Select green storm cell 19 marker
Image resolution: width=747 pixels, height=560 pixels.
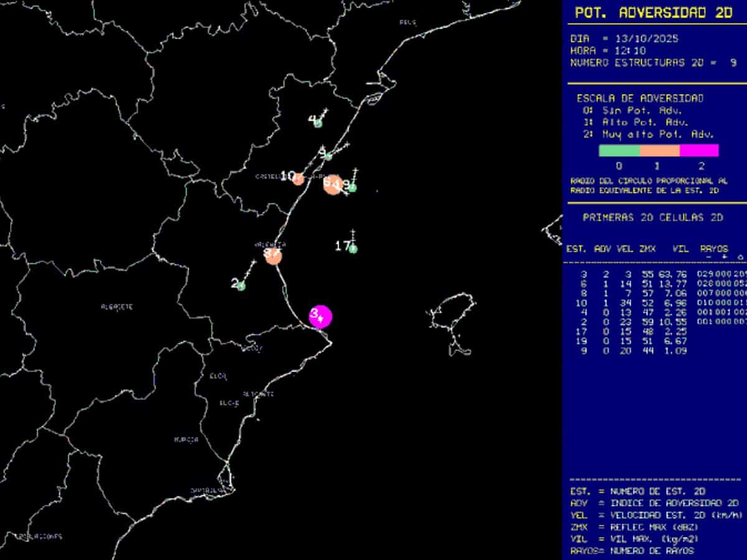coord(352,187)
